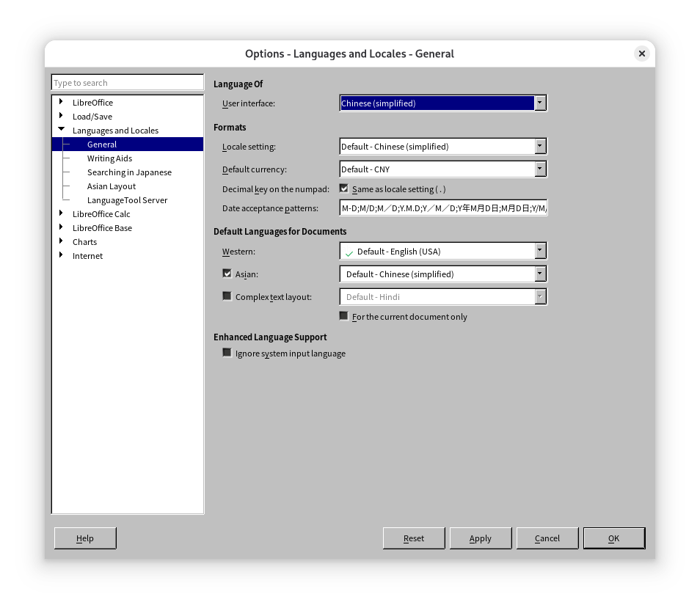Open the Locale setting dropdown
The image size is (700, 608).
point(443,146)
